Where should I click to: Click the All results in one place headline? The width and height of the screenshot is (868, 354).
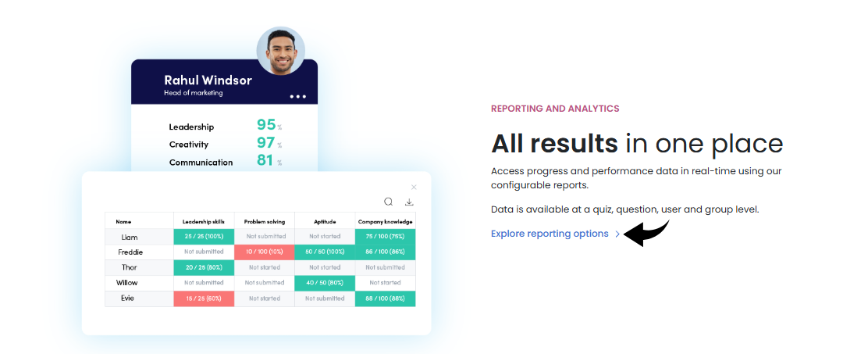(x=637, y=144)
